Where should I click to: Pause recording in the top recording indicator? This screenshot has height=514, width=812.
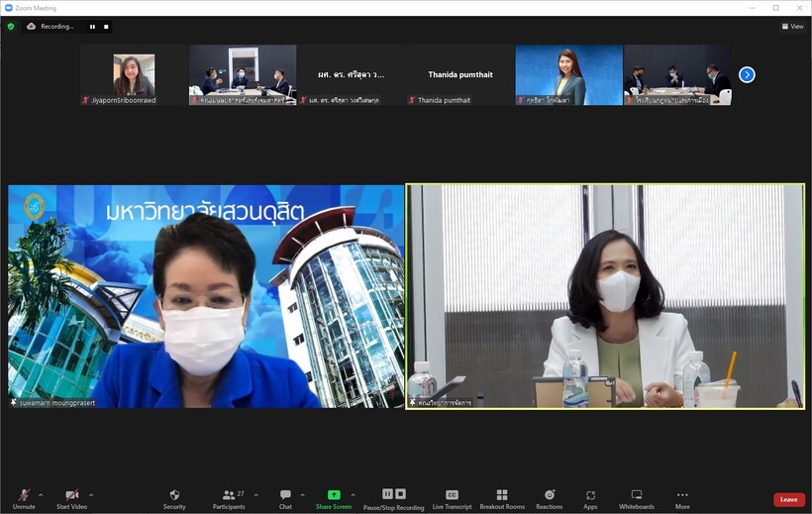[x=93, y=27]
